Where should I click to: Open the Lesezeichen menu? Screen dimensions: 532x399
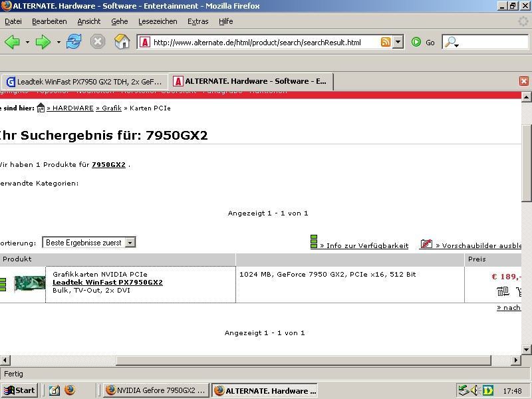tap(158, 21)
